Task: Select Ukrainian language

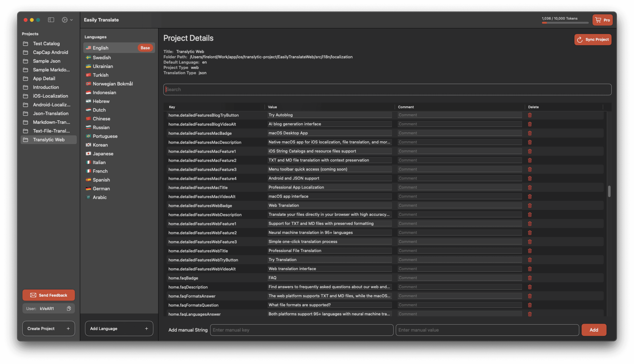Action: click(x=119, y=66)
